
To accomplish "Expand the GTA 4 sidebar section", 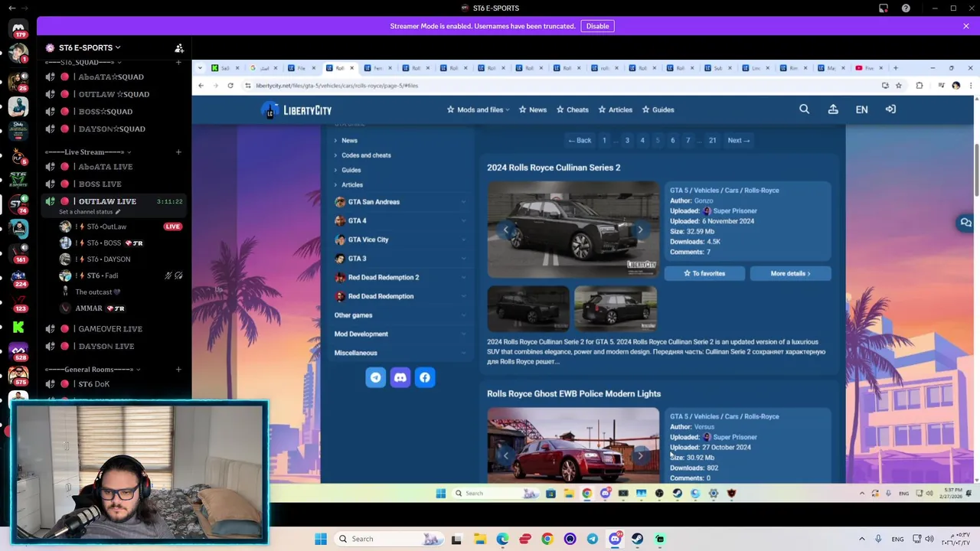I will pos(400,220).
